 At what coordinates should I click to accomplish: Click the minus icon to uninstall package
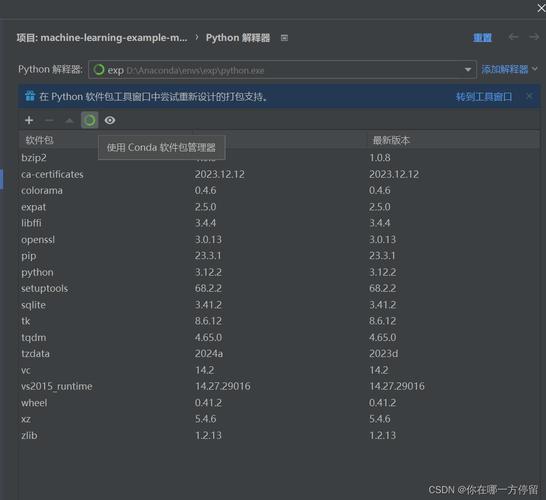[x=49, y=120]
